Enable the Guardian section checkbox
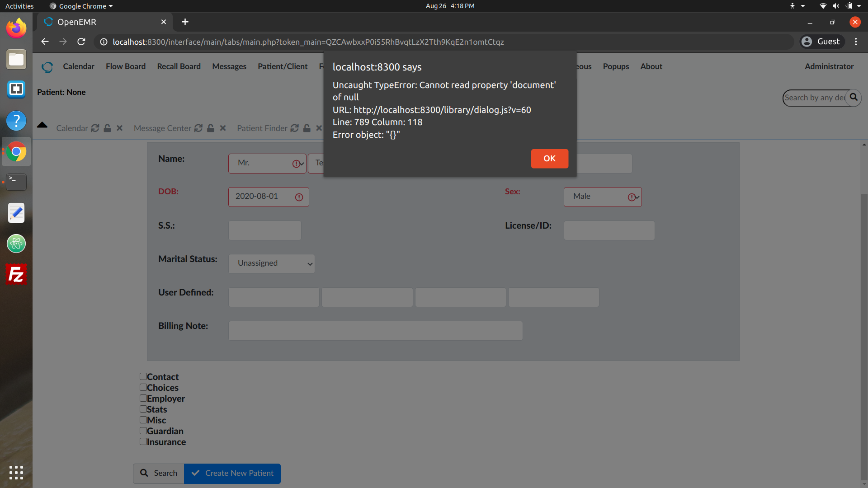The width and height of the screenshot is (868, 488). point(143,431)
